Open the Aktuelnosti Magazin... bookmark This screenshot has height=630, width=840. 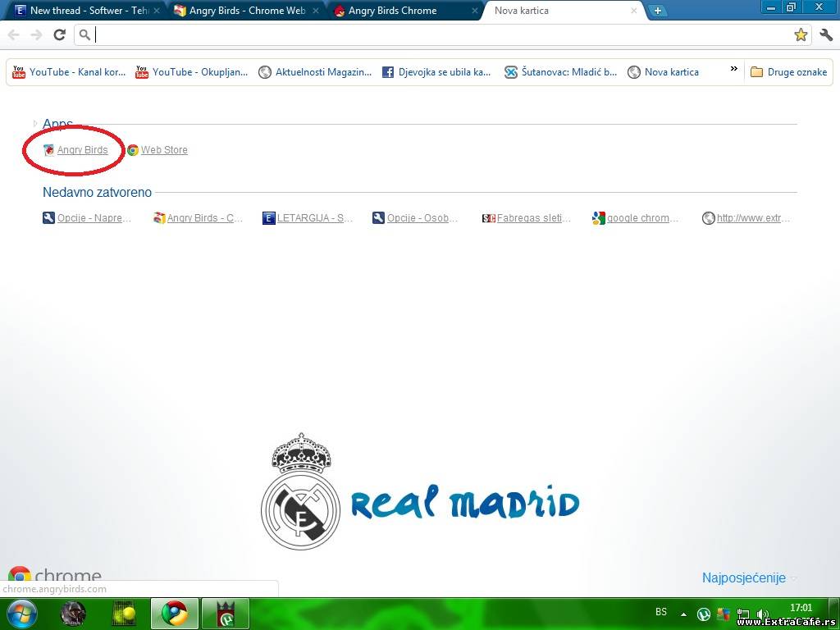click(x=315, y=72)
